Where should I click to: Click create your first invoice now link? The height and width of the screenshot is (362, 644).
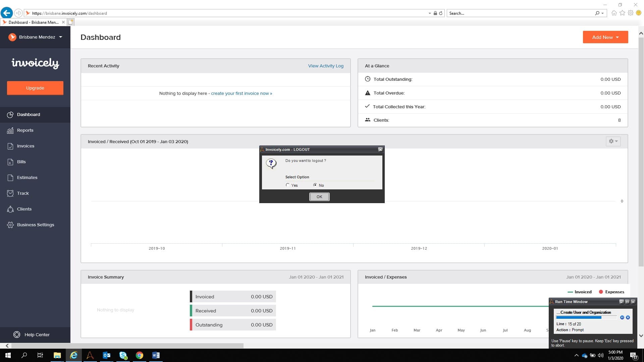tap(241, 94)
